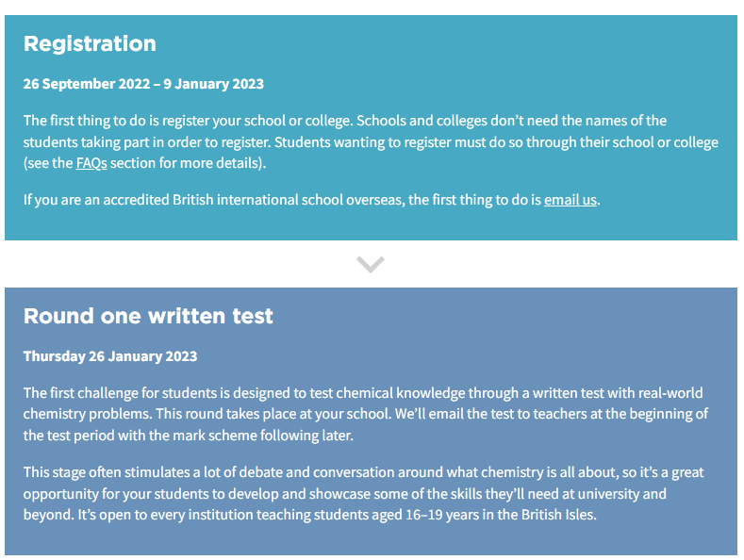Click the '16–19 years' text
Screen dimensions: 744x560
click(x=442, y=515)
